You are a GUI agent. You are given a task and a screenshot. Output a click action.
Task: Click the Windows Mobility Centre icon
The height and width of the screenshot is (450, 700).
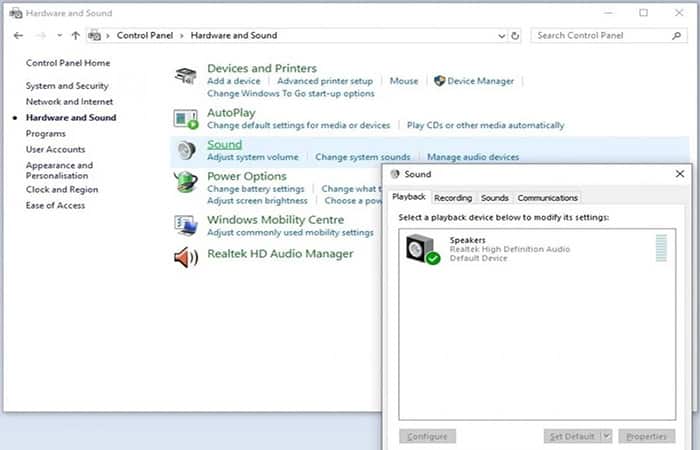[x=186, y=225]
